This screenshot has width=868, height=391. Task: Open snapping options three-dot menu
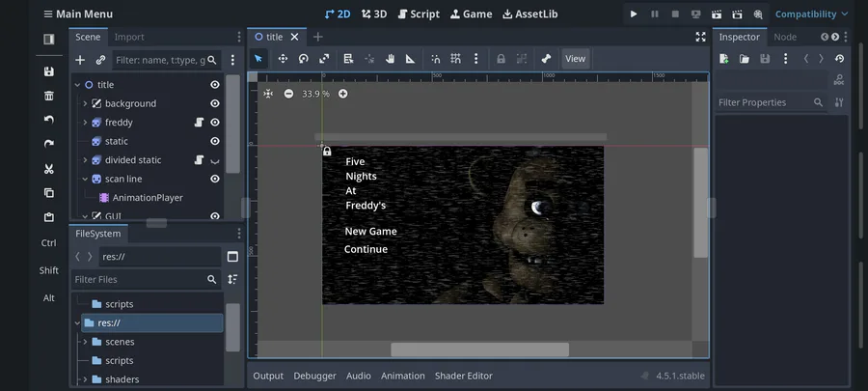click(x=475, y=59)
